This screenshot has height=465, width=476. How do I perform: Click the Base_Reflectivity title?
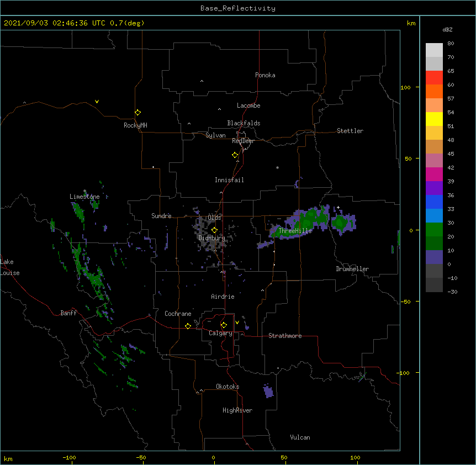[237, 8]
